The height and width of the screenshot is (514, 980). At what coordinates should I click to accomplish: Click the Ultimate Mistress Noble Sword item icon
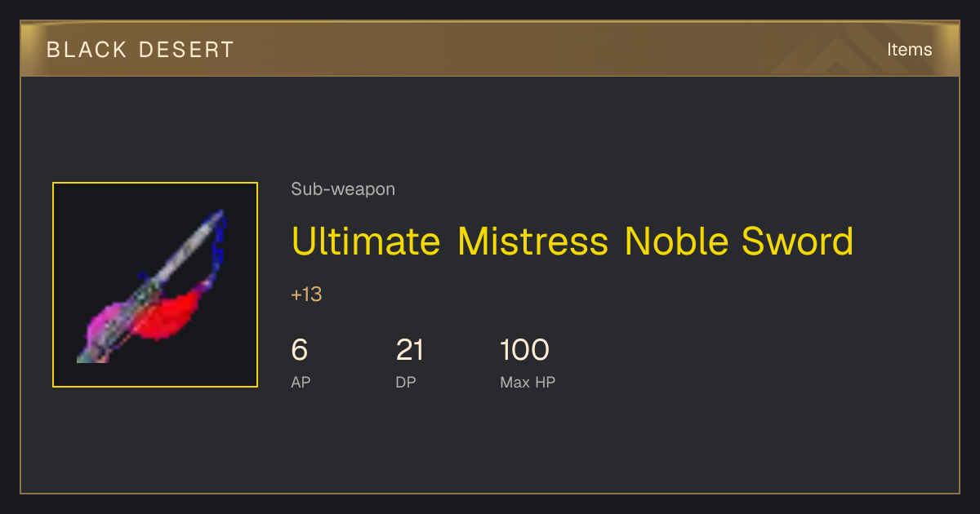click(155, 285)
